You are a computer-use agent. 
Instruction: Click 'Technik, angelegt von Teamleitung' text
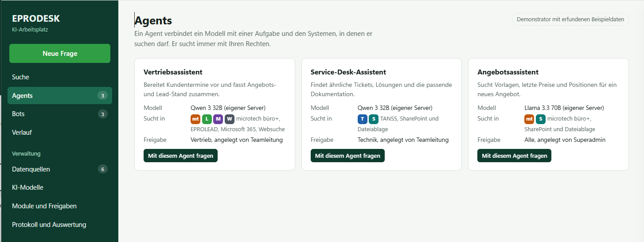403,140
